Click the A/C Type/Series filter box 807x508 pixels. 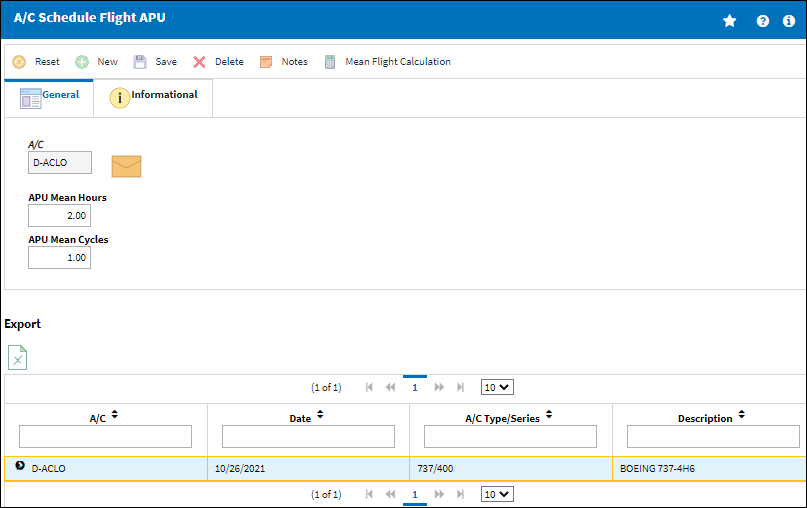pos(511,436)
